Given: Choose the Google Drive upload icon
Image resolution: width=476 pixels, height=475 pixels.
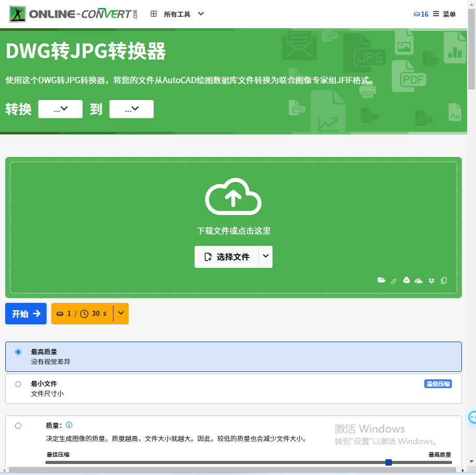Looking at the screenshot, I should tap(406, 280).
